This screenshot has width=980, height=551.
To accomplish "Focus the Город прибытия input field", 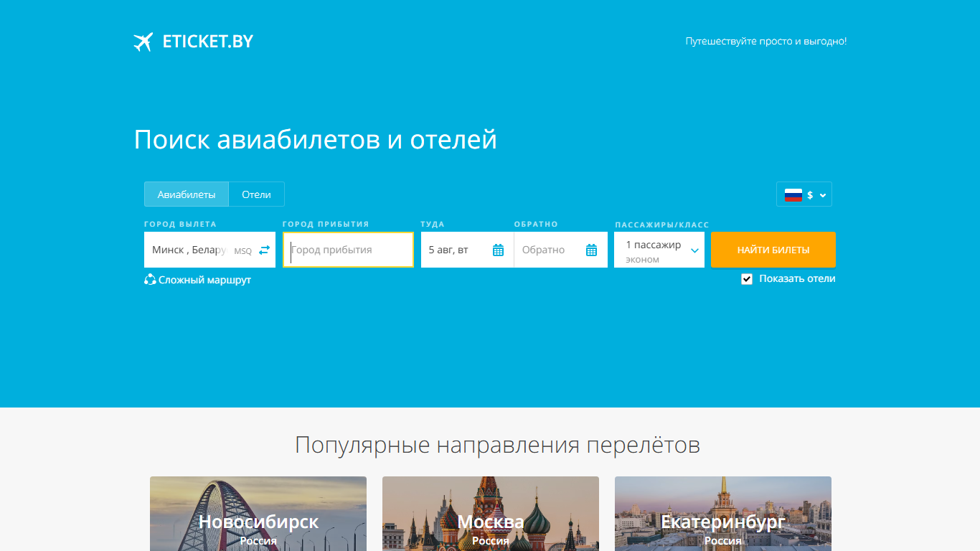I will click(348, 250).
